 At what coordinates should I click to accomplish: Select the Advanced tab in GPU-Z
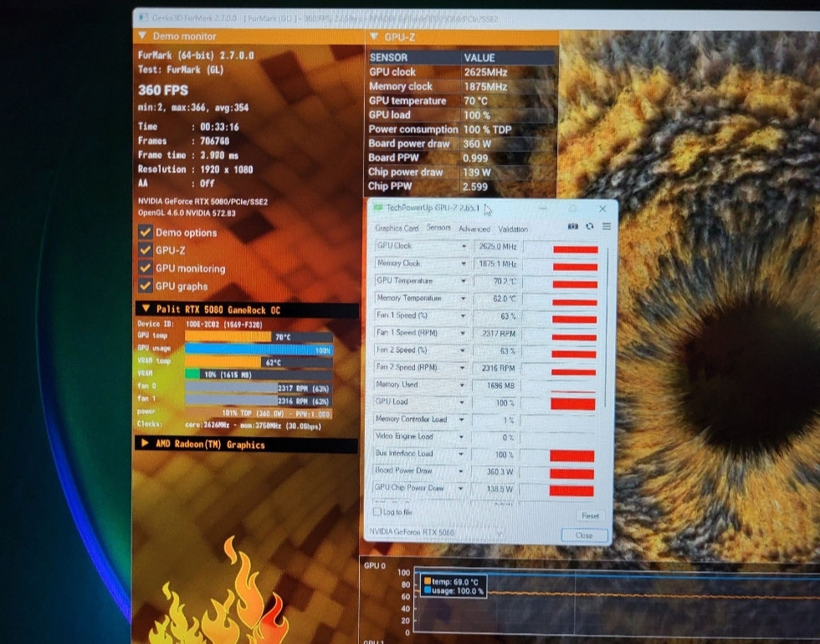[474, 228]
